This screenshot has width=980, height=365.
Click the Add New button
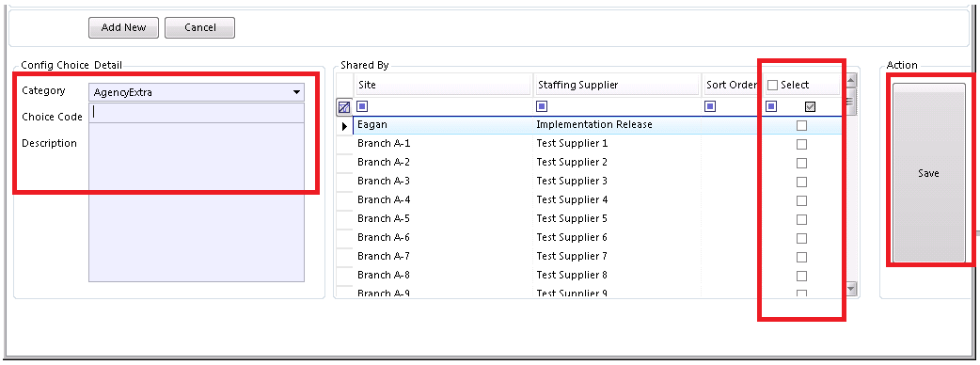[x=124, y=27]
